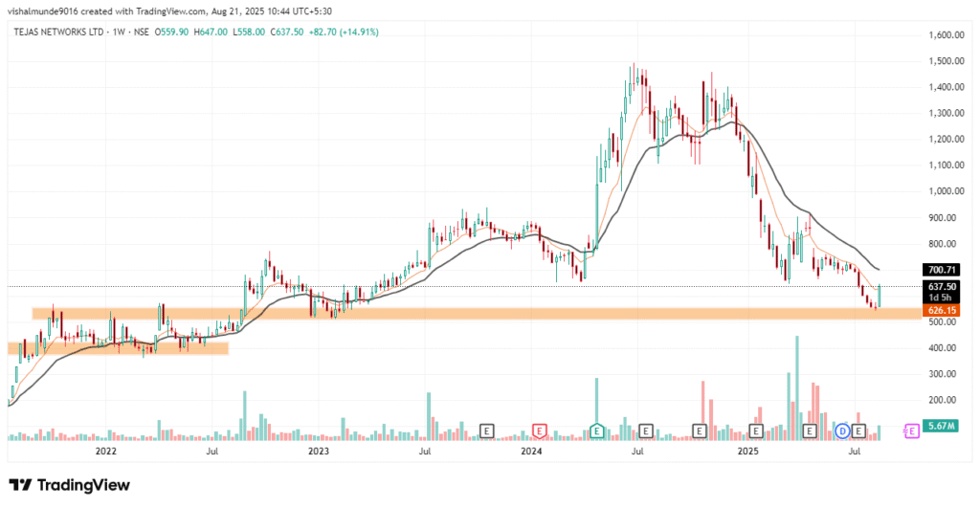Click Jul label between 2023 and 2024
This screenshot has height=508, width=980.
(425, 451)
